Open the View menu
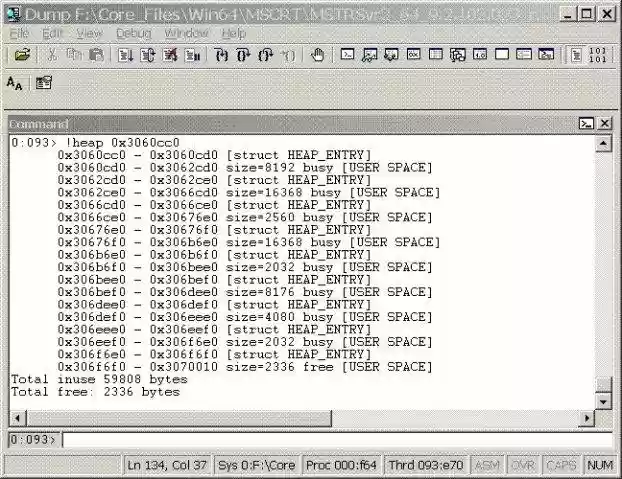622x479 pixels. [x=90, y=33]
